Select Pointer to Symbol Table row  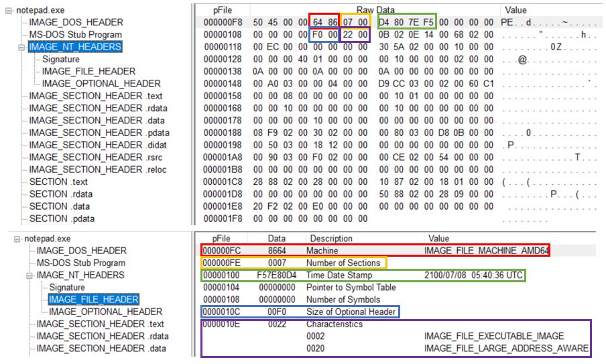(x=396, y=288)
